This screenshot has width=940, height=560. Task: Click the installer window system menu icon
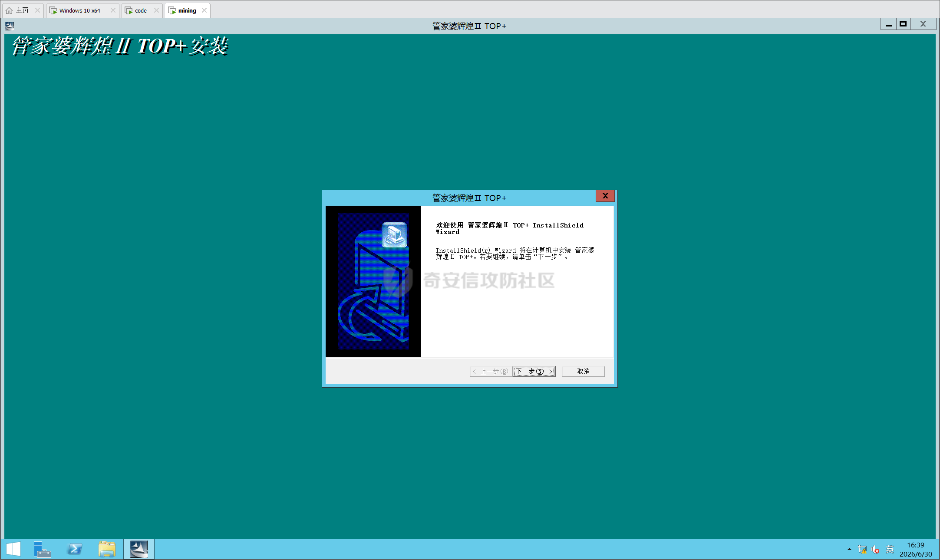(10, 26)
